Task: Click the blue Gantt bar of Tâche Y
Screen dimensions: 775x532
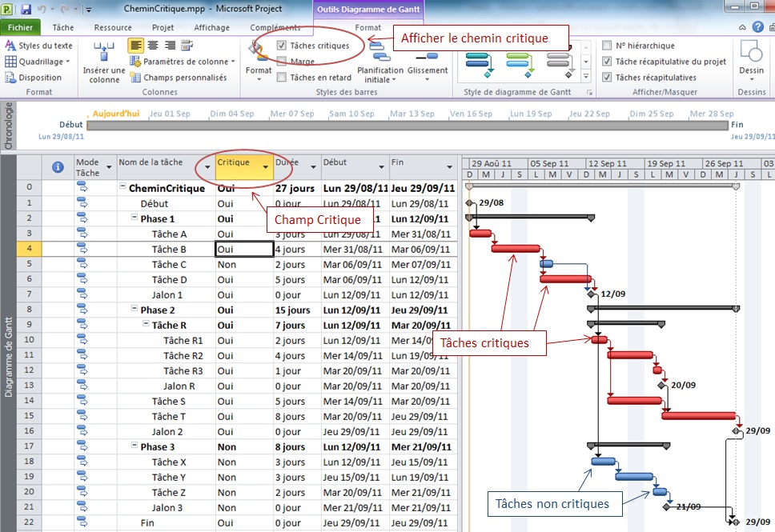Action: point(635,477)
